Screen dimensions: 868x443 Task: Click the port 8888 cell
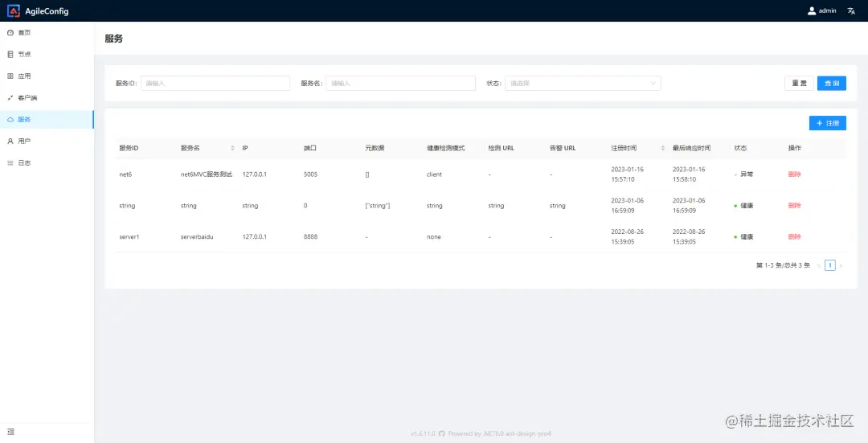click(x=311, y=236)
